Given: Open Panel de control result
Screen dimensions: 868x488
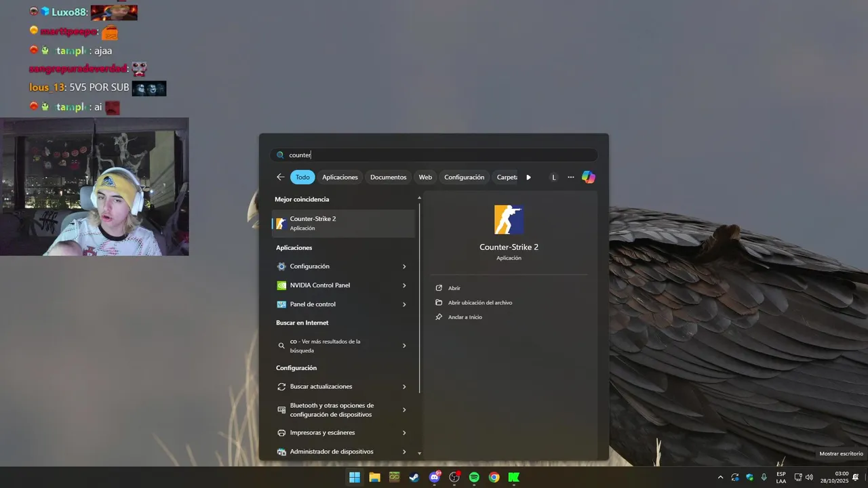Looking at the screenshot, I should [x=343, y=304].
